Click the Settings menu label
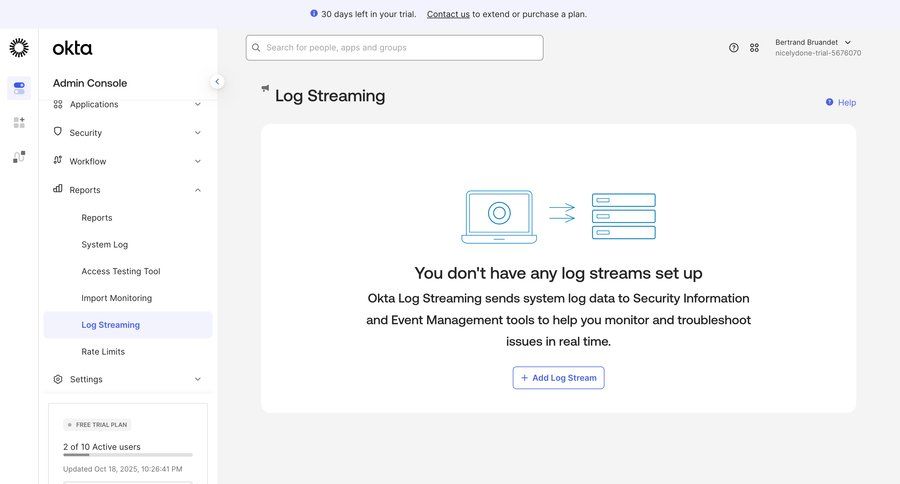This screenshot has width=900, height=484. coord(86,379)
